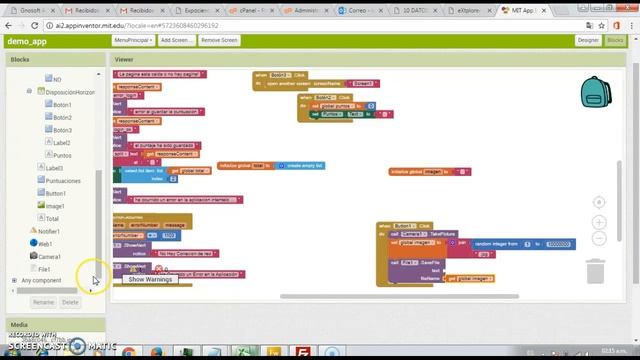Screen dimensions: 640x360
Task: Select the Puntuaciones component
Action: point(59,180)
